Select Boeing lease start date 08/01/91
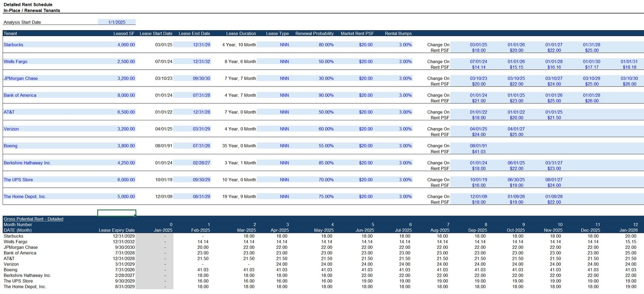Viewport: 644px width, 294px height. coord(164,146)
